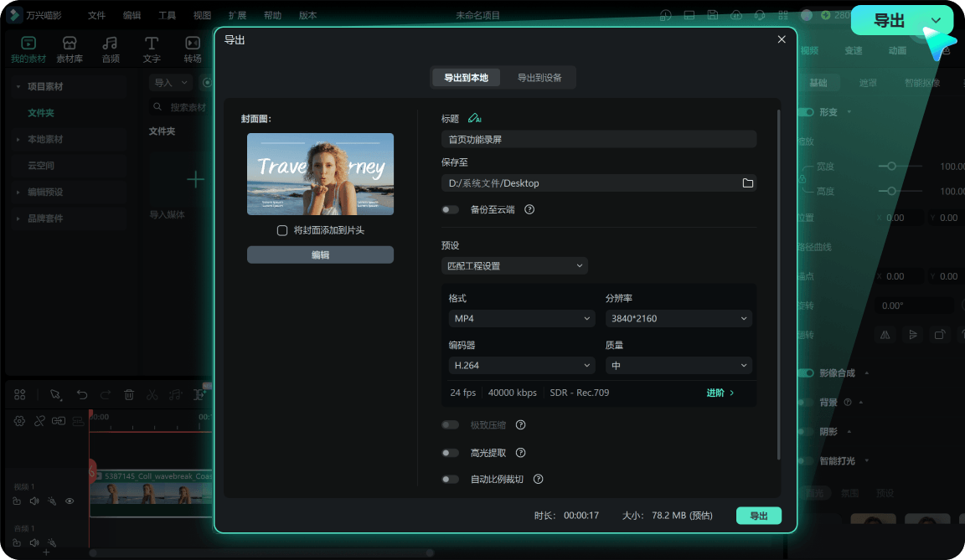This screenshot has width=965, height=560.
Task: Open timeline settings gear icon
Action: click(20, 421)
